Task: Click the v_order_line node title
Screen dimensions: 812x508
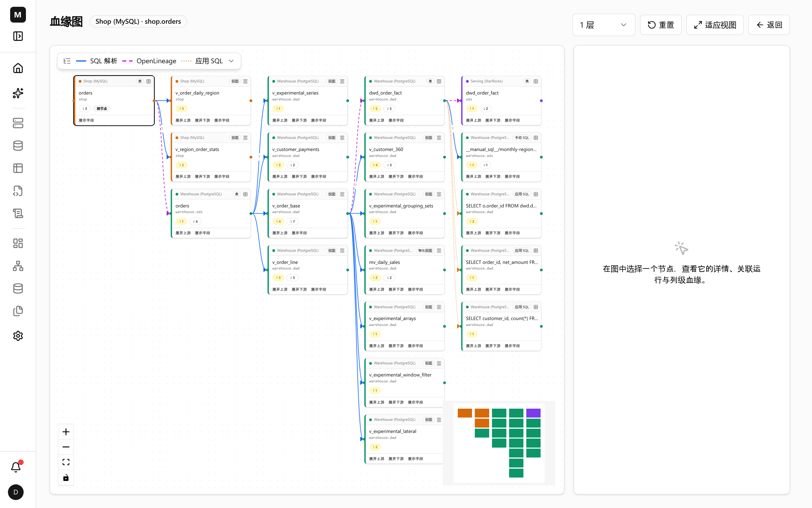Action: (x=285, y=262)
